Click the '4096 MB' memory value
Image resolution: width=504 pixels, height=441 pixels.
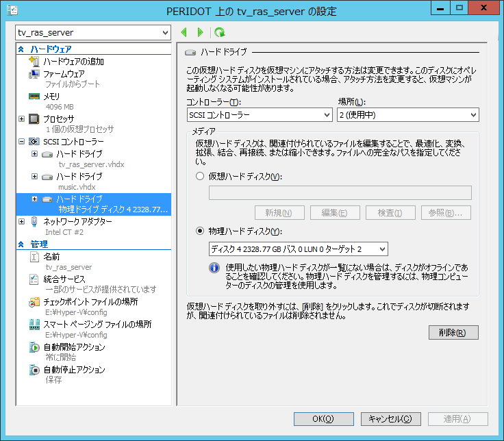[60, 107]
